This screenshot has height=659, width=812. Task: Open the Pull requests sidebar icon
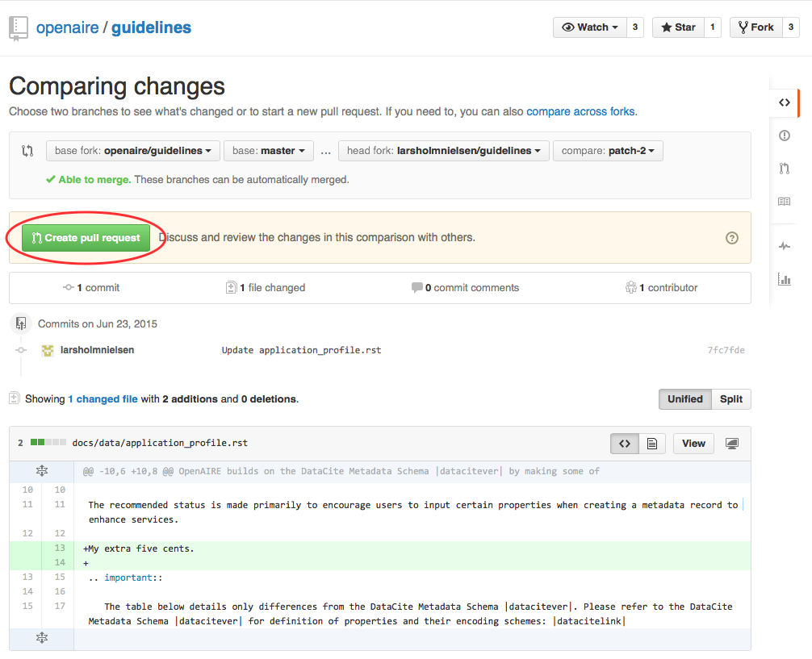point(784,169)
